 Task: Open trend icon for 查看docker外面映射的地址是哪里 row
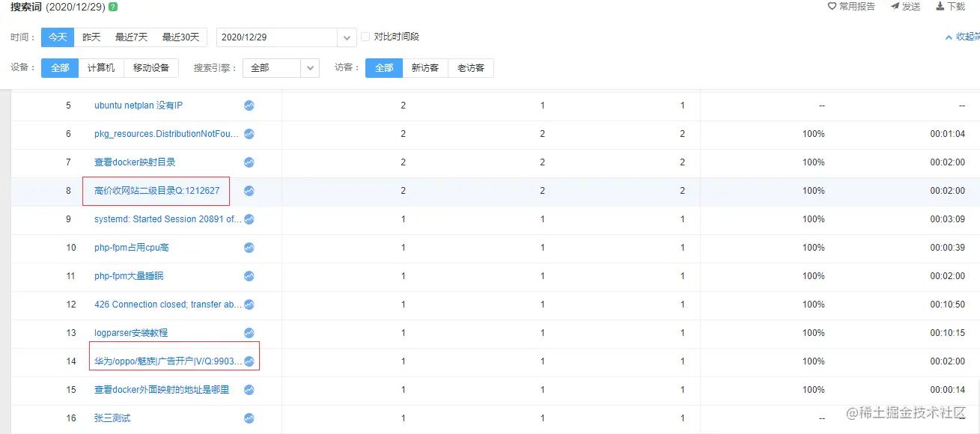click(249, 390)
